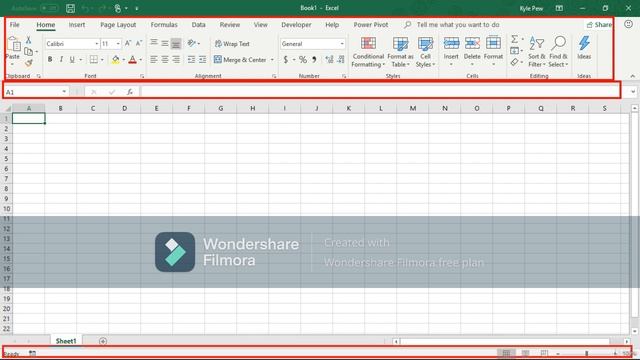Expand the Merge & Center dropdown arrow

pos(272,60)
